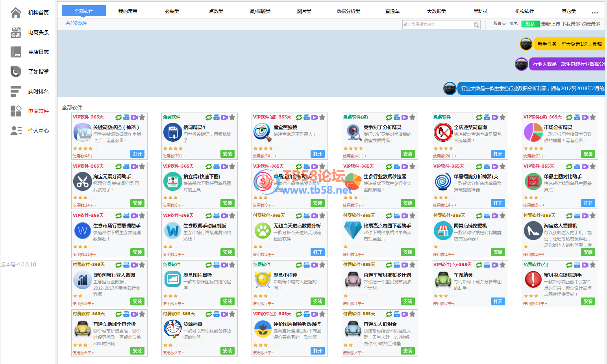Click 宝贝卖点提炼助手 exclamation icon

pos(533,280)
